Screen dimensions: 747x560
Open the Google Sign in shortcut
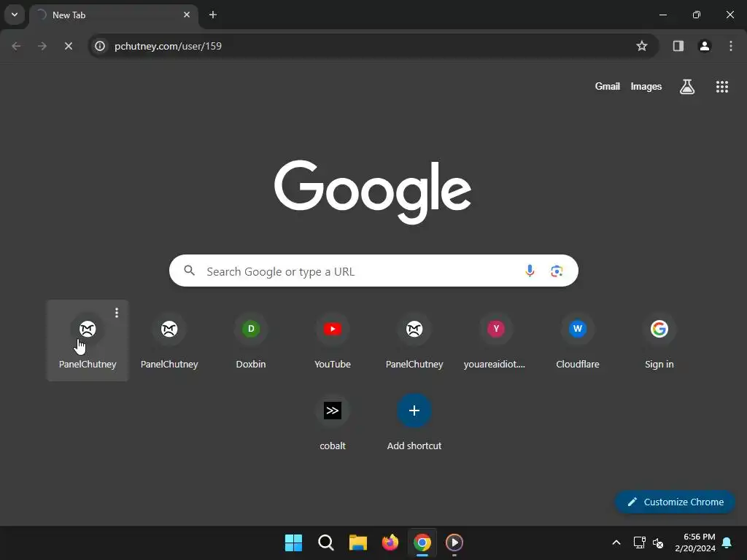[659, 341]
